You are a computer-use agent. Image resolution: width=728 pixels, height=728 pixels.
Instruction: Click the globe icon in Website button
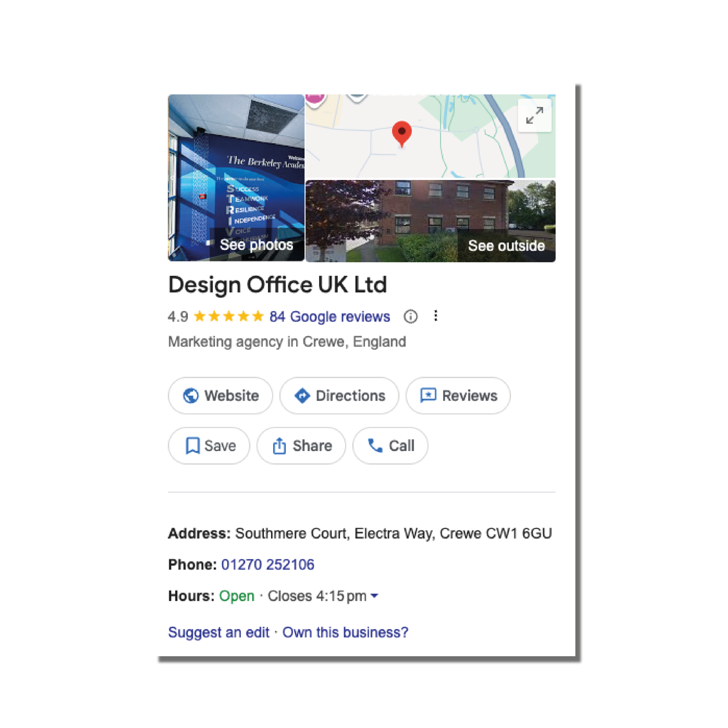click(x=191, y=396)
